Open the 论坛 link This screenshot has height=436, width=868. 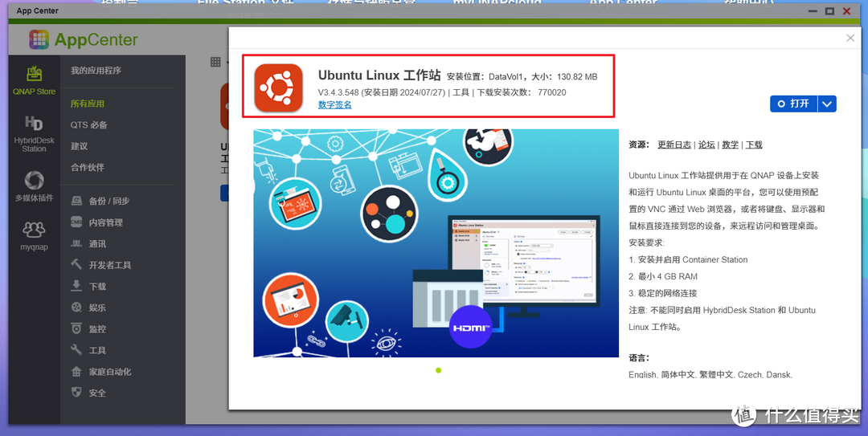(706, 145)
